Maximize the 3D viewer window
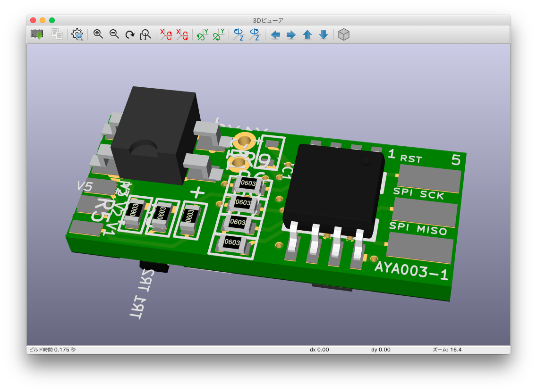The height and width of the screenshot is (392, 537). pyautogui.click(x=52, y=20)
